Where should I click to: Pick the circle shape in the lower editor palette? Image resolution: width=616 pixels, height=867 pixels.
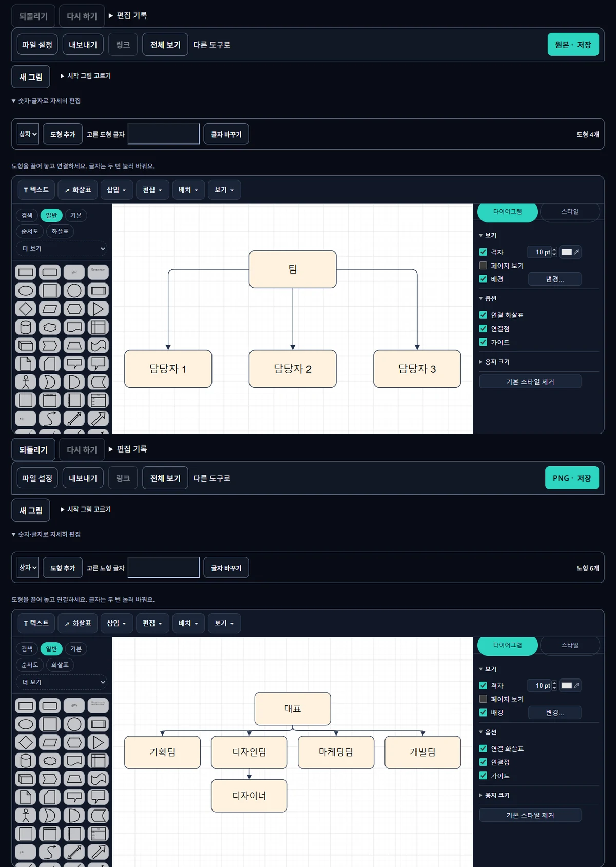(74, 724)
